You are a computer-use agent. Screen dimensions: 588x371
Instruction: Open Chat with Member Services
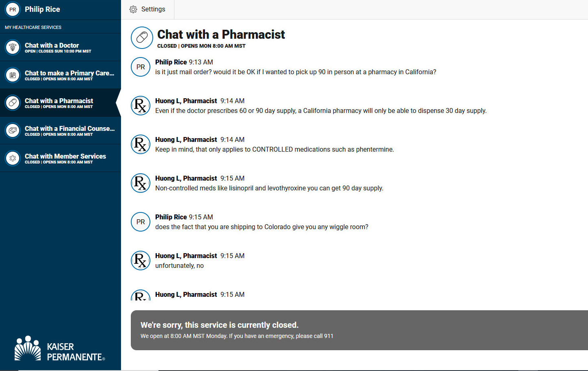click(x=60, y=158)
